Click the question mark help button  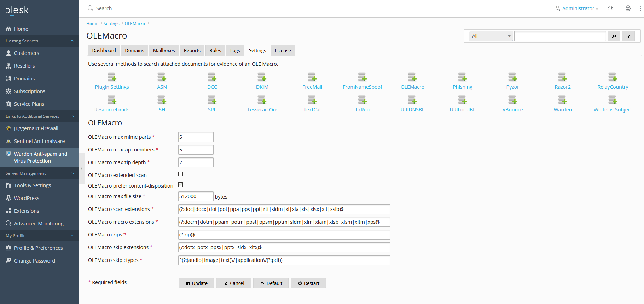coord(628,36)
